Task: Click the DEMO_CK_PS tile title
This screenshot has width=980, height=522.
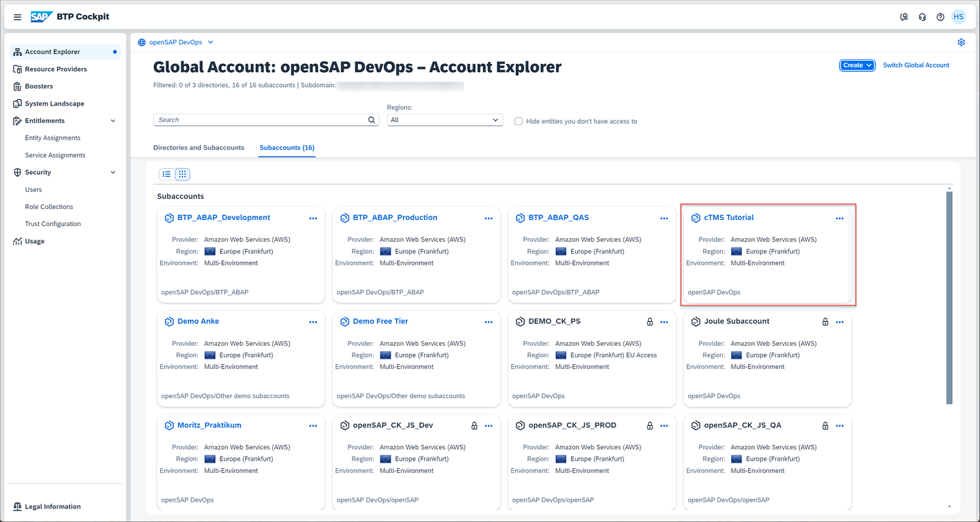Action: [x=555, y=321]
